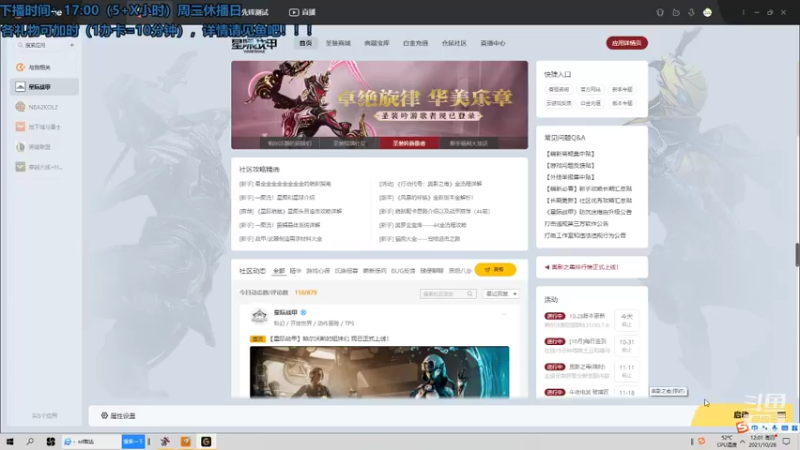Open the tab just before 白金充值

(377, 43)
